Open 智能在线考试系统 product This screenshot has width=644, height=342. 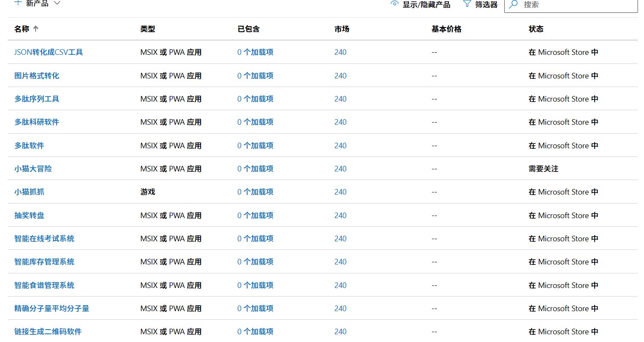[44, 239]
